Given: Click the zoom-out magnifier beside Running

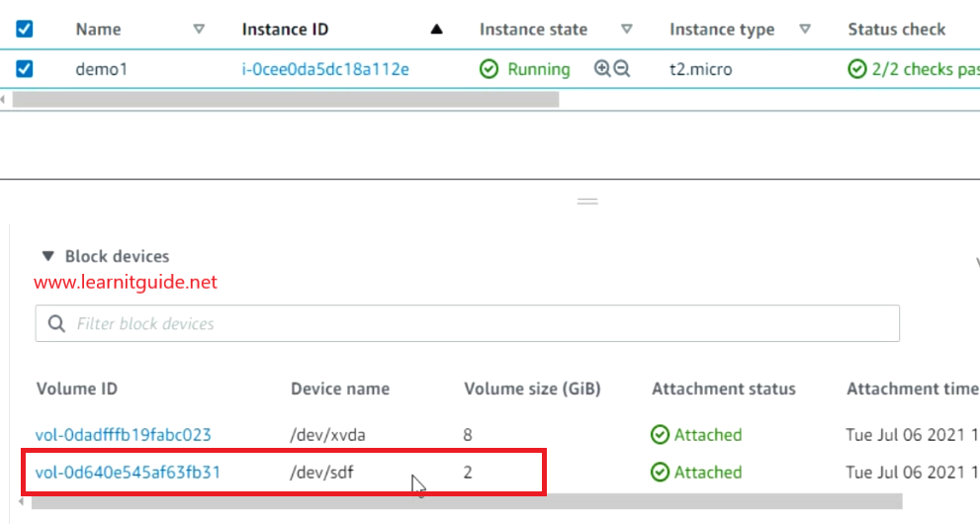Looking at the screenshot, I should [x=622, y=68].
